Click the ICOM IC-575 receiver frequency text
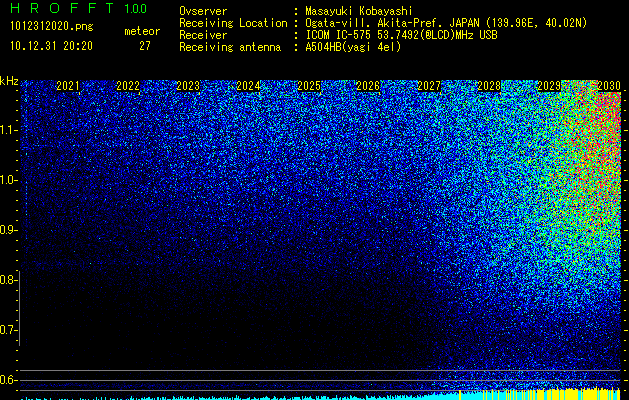This screenshot has width=629, height=400. (x=401, y=35)
